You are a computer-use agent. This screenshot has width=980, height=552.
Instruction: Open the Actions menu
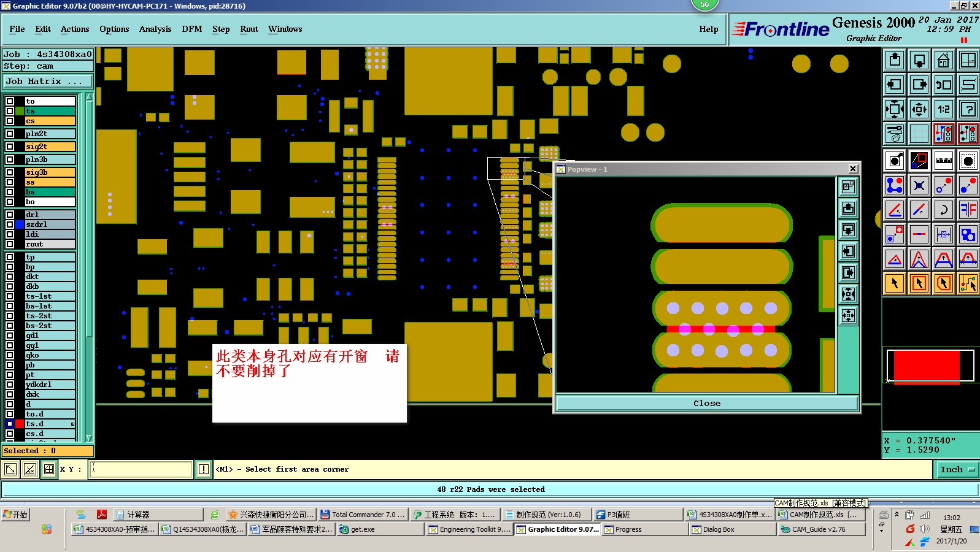click(x=75, y=29)
